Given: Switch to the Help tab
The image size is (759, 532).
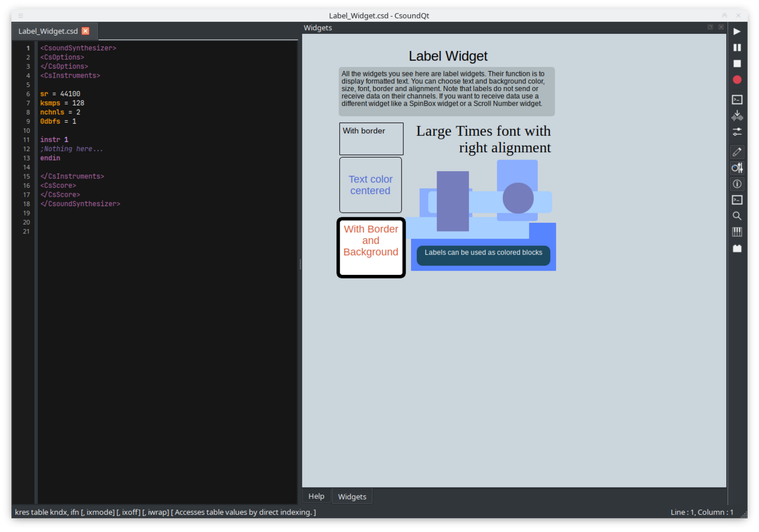Looking at the screenshot, I should pyautogui.click(x=317, y=496).
